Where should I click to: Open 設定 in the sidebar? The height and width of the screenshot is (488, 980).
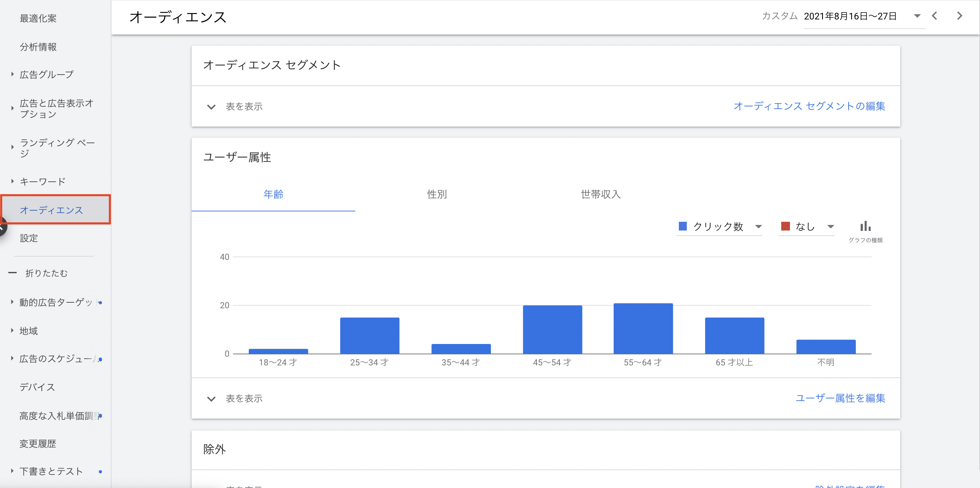29,238
